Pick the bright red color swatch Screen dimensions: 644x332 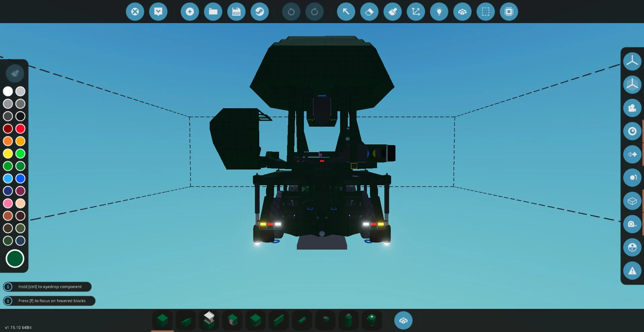pos(20,129)
